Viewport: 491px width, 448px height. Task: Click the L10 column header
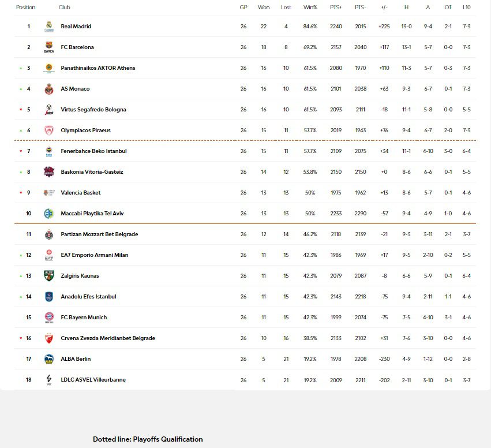(x=466, y=8)
